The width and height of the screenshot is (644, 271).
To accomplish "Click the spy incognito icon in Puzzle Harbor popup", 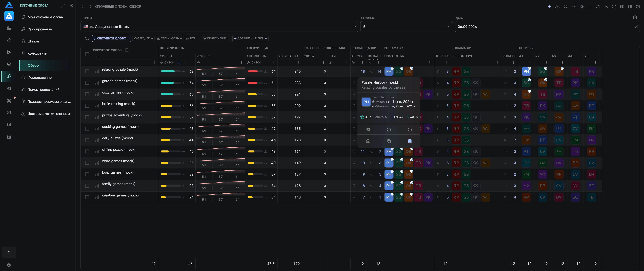I will [x=368, y=141].
